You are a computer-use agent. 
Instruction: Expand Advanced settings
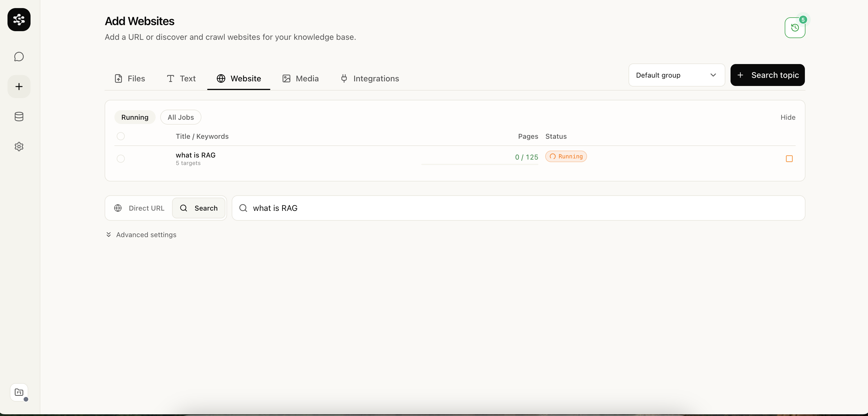point(141,235)
